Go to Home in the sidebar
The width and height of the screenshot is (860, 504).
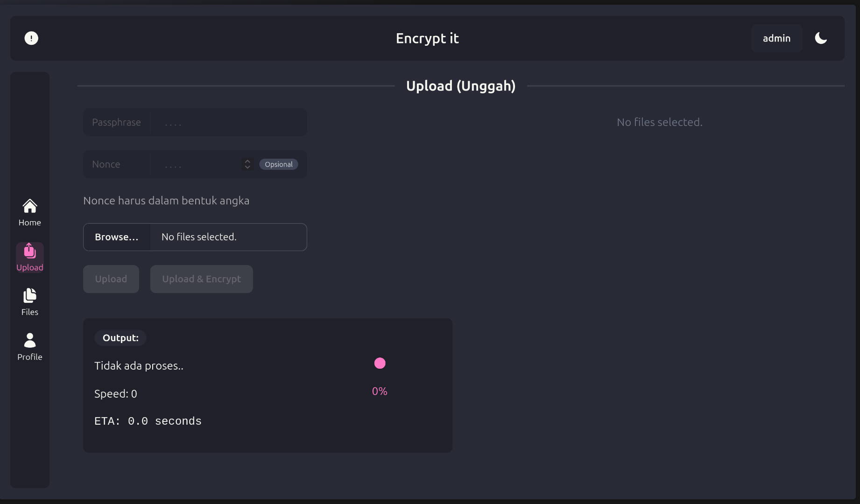click(x=30, y=213)
